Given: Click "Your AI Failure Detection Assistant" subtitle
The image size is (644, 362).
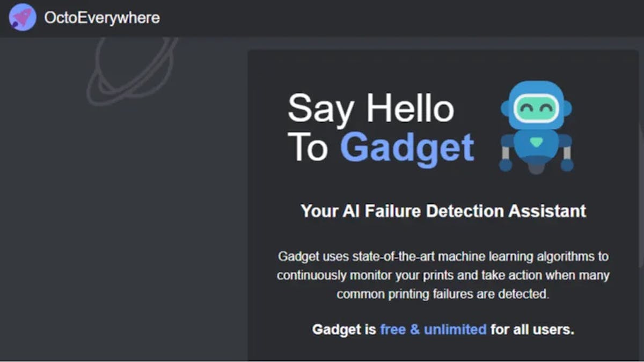Looking at the screenshot, I should coord(443,211).
